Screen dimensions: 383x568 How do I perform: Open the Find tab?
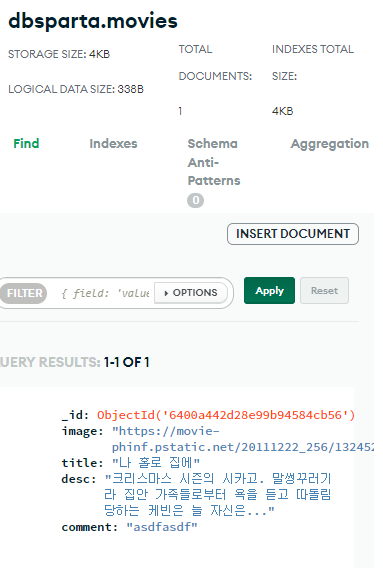(x=26, y=143)
